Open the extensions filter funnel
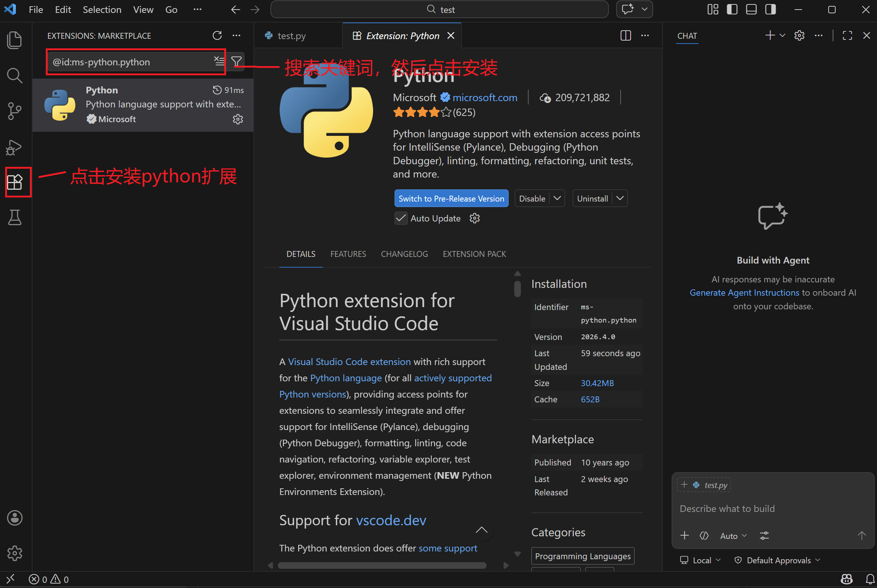The height and width of the screenshot is (588, 877). [236, 61]
